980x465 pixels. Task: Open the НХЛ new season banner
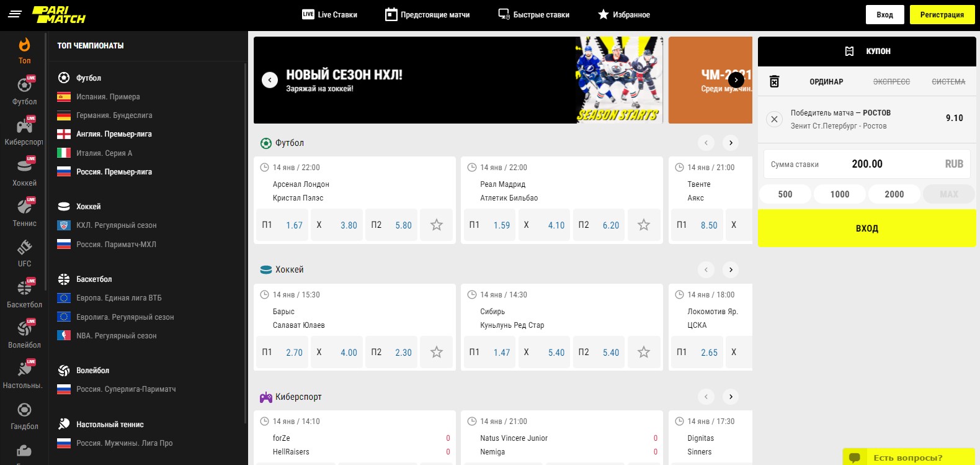click(x=458, y=80)
